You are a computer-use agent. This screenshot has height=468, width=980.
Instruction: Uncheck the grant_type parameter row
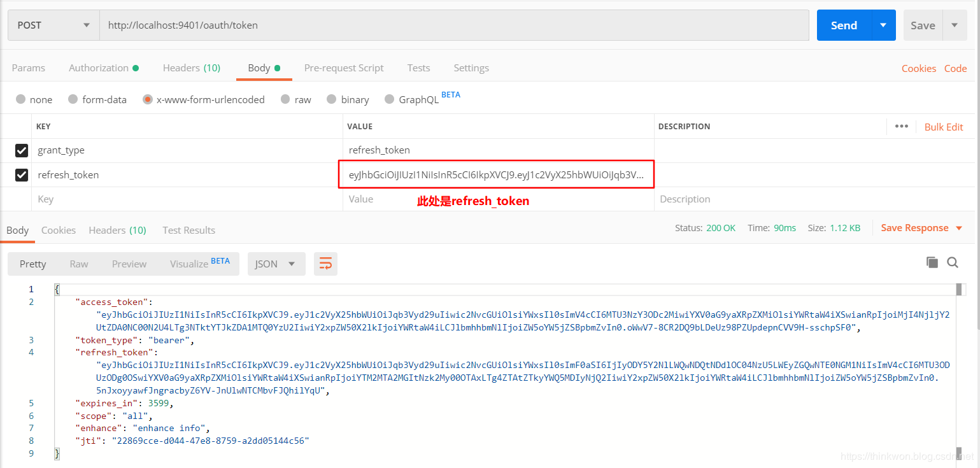(21, 150)
